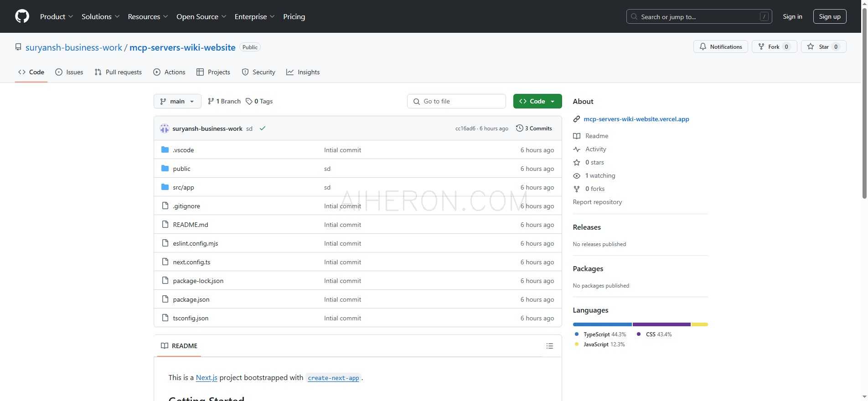
Task: Select the README tab heading
Action: pyautogui.click(x=179, y=346)
